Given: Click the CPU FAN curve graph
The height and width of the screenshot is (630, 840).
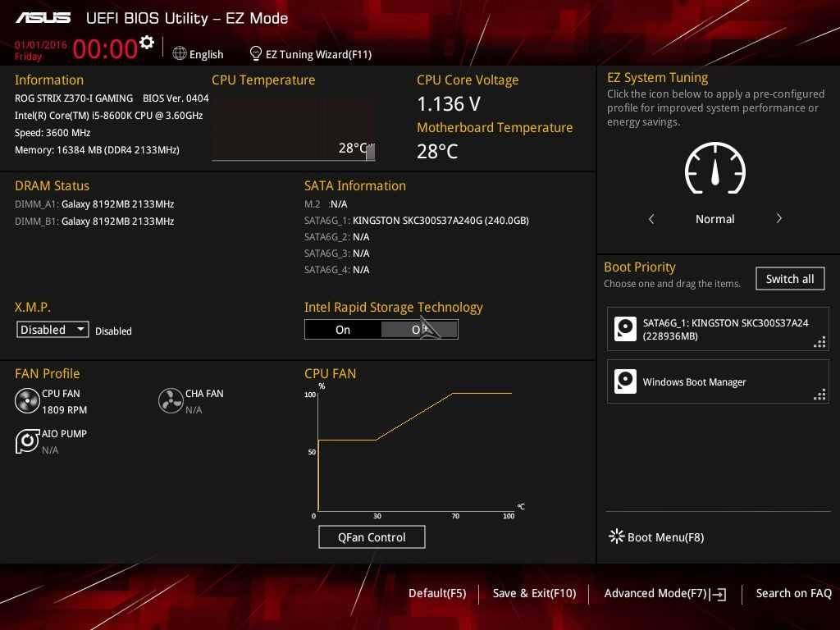Looking at the screenshot, I should [414, 451].
